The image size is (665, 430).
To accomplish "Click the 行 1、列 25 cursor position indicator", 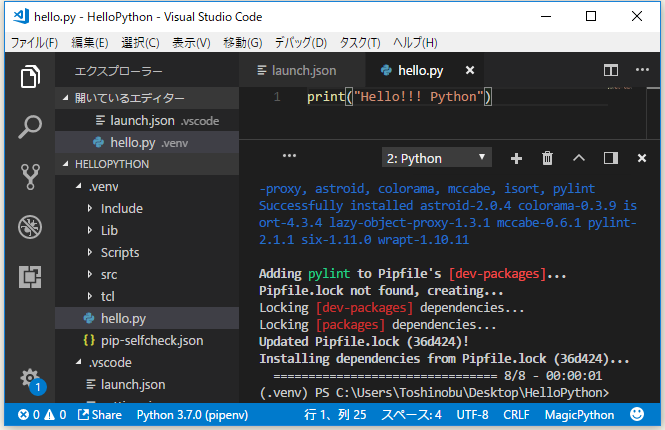I will coord(335,415).
